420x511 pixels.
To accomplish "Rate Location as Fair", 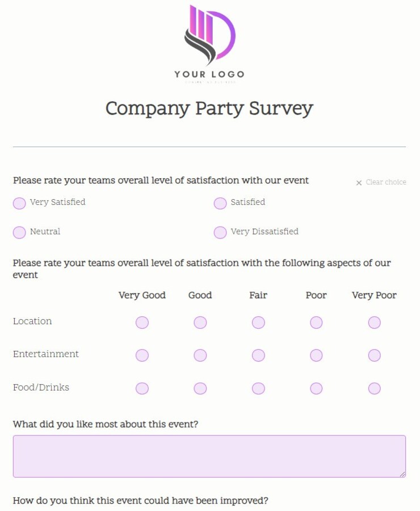I will click(258, 322).
